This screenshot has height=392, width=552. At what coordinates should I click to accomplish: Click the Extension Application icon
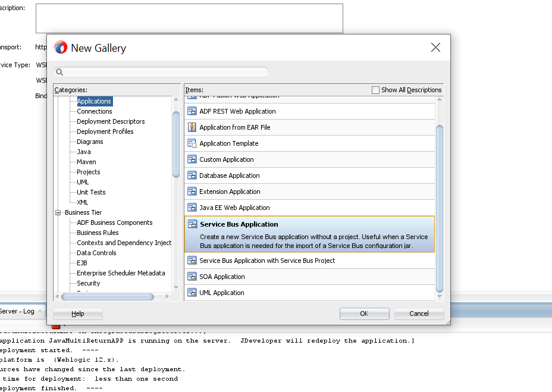(x=192, y=192)
